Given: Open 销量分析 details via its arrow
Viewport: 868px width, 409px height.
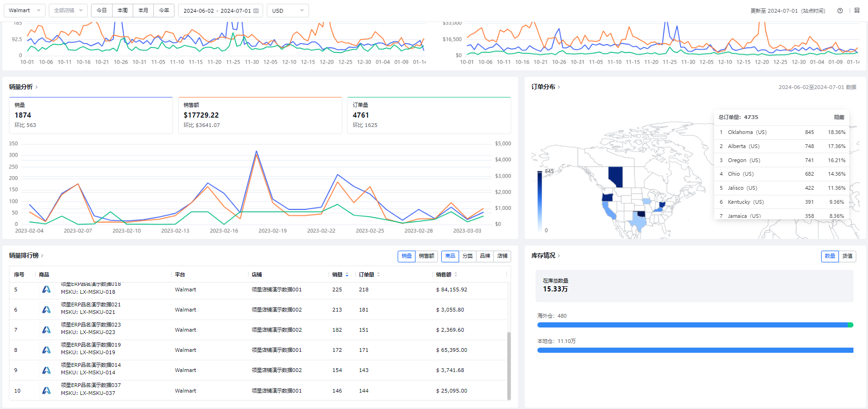Looking at the screenshot, I should point(37,87).
